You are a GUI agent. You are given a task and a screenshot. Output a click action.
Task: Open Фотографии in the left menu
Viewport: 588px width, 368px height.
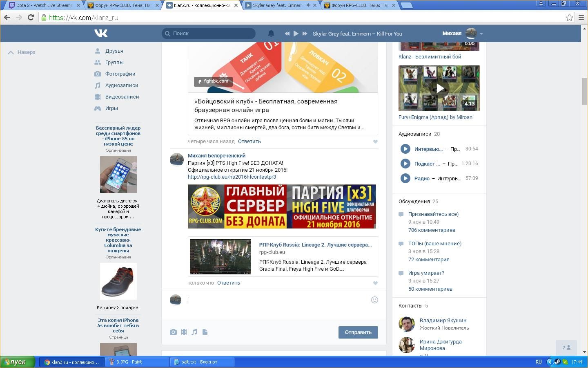pos(120,74)
